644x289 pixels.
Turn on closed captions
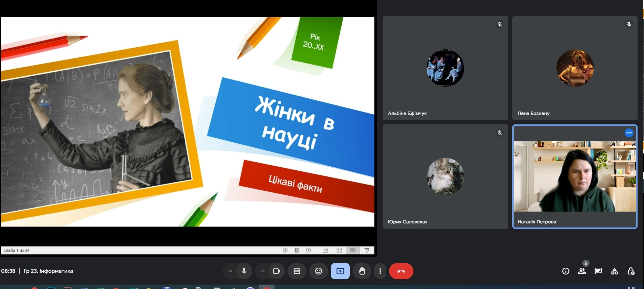(297, 271)
